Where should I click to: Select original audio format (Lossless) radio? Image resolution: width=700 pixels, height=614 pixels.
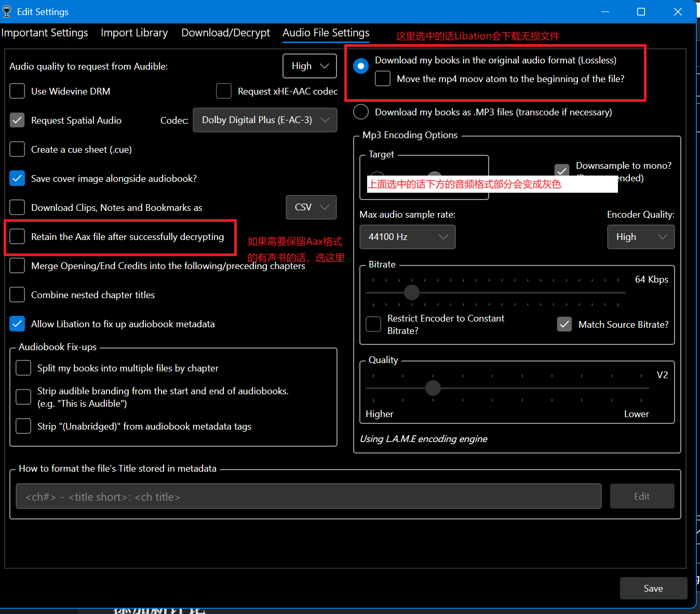pyautogui.click(x=361, y=66)
